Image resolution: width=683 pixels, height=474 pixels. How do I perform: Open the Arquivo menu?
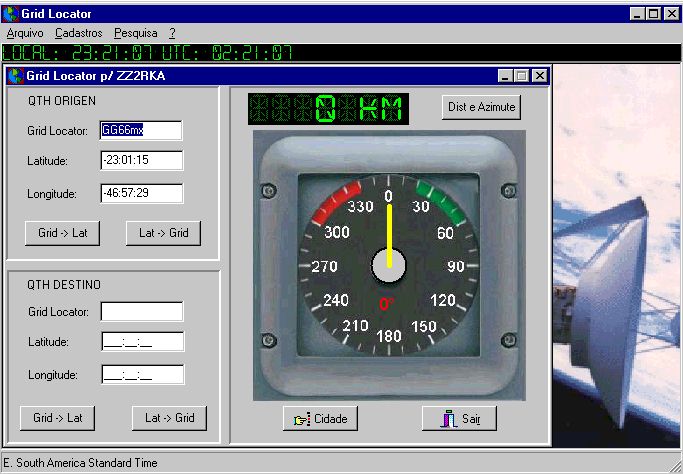25,33
